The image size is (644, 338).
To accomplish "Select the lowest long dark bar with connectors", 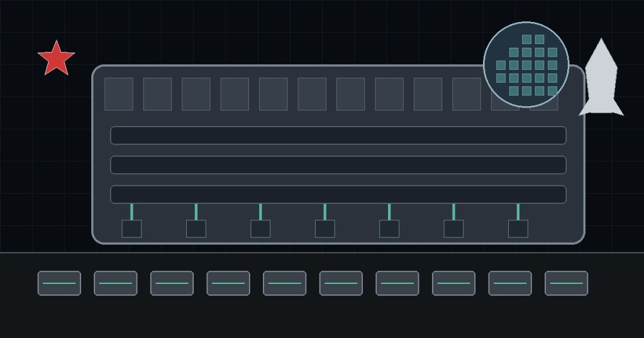I will 338,194.
